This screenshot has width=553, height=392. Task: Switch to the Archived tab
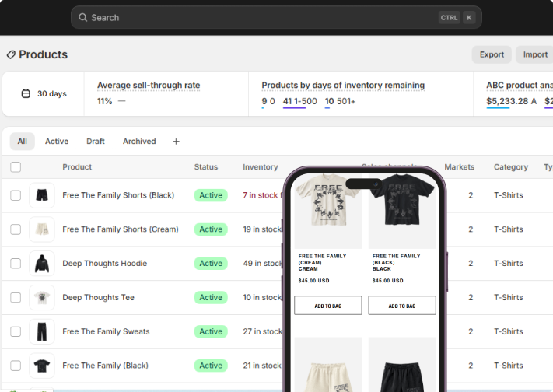(139, 142)
